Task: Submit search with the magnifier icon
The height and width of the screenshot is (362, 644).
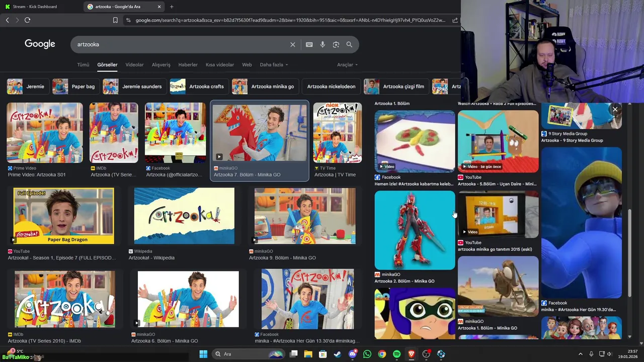Action: click(349, 44)
